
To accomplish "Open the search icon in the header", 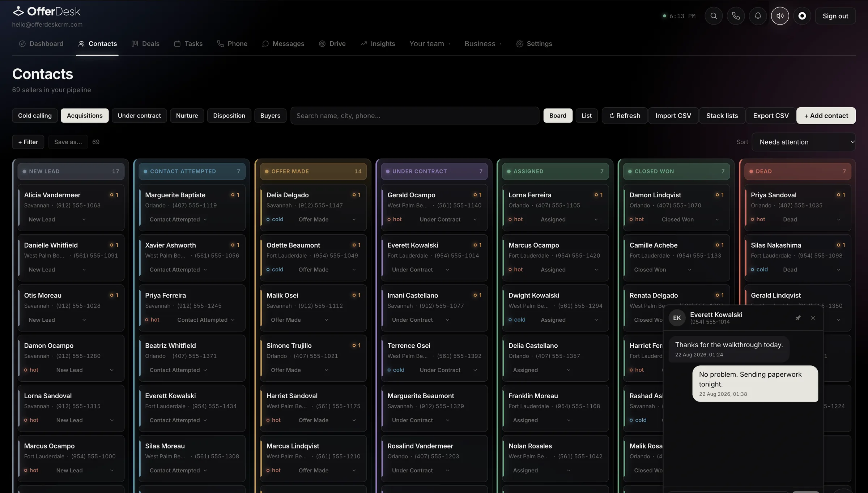I will [714, 16].
